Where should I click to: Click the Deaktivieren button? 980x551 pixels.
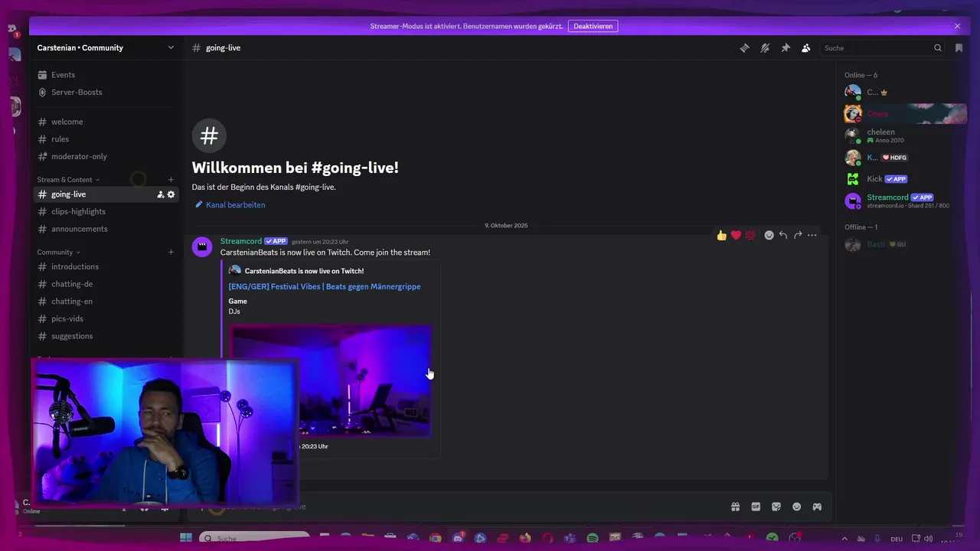click(x=593, y=26)
